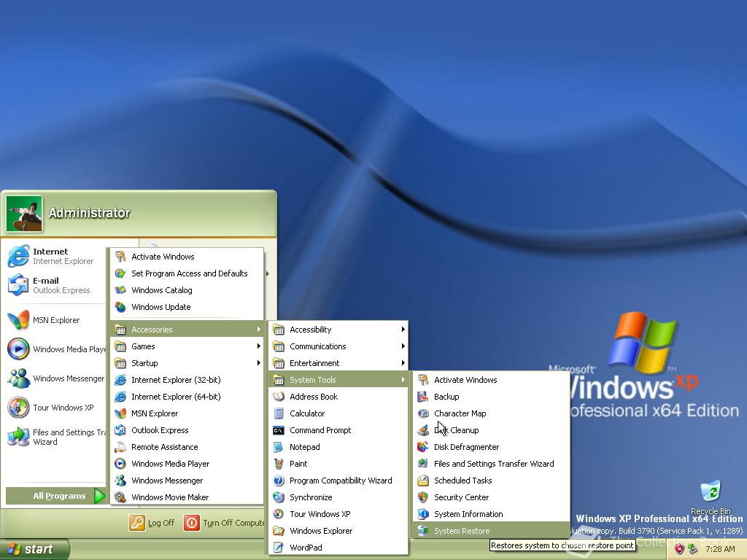The height and width of the screenshot is (560, 747).
Task: Select the Disk Cleanup icon
Action: pyautogui.click(x=422, y=430)
